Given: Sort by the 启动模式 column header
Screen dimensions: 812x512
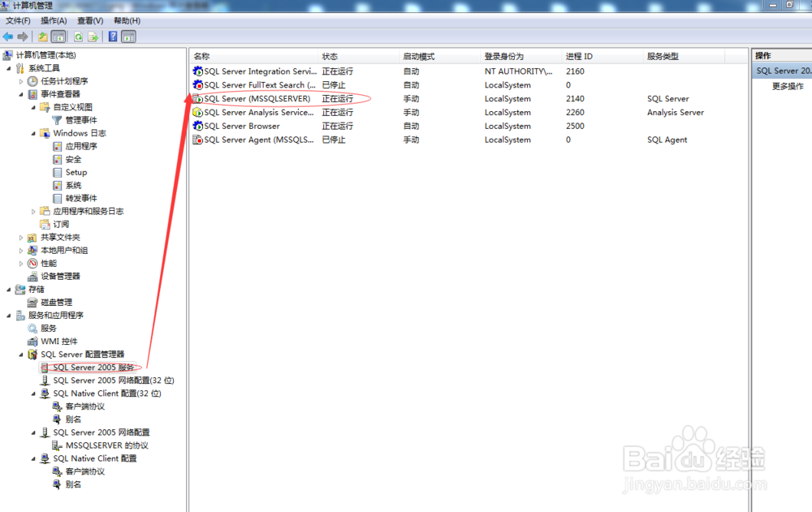Looking at the screenshot, I should click(439, 57).
